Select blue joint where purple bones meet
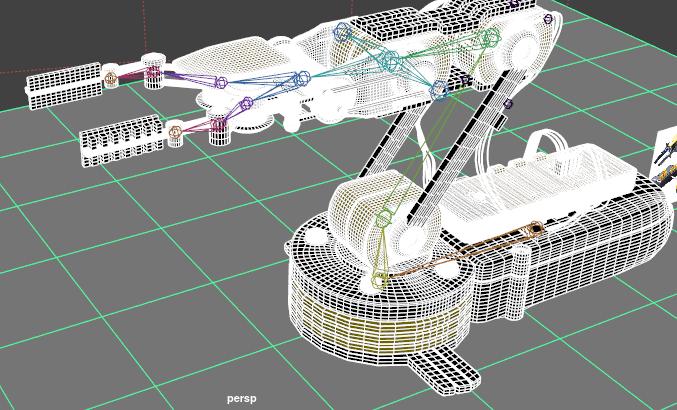This screenshot has height=410, width=677. coord(302,79)
